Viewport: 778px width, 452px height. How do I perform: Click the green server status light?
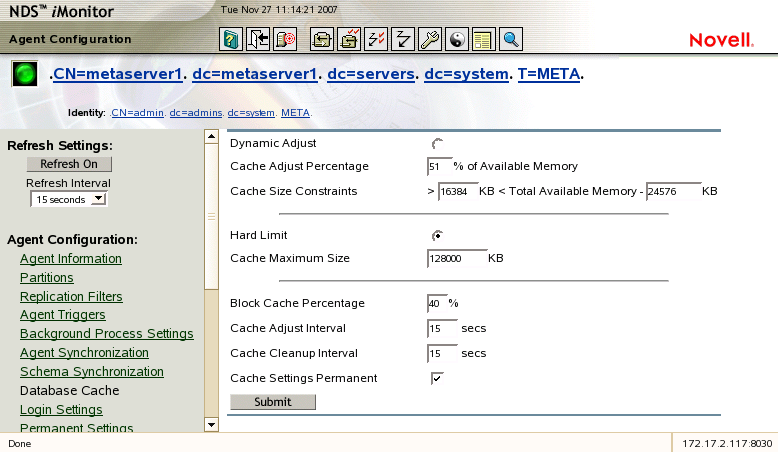(25, 74)
